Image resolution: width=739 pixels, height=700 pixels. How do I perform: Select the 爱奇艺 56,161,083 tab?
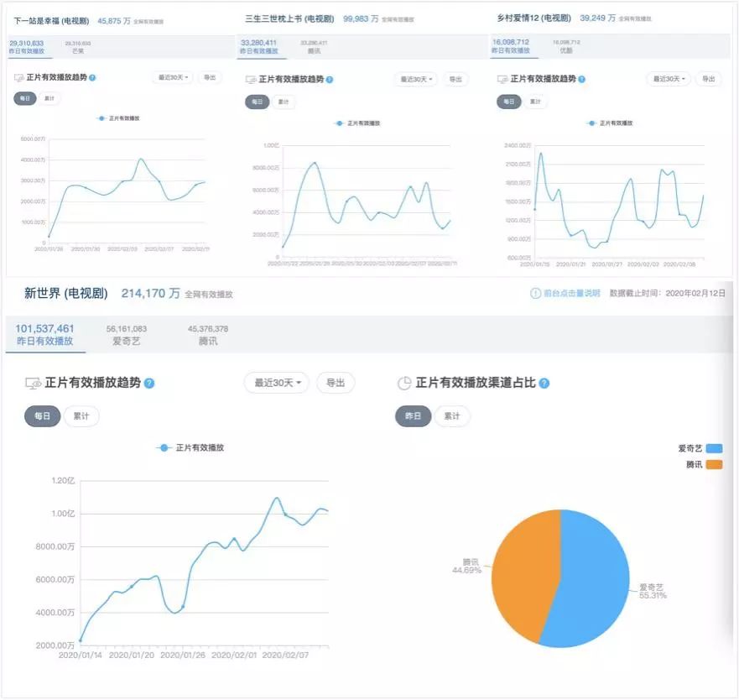pyautogui.click(x=127, y=335)
